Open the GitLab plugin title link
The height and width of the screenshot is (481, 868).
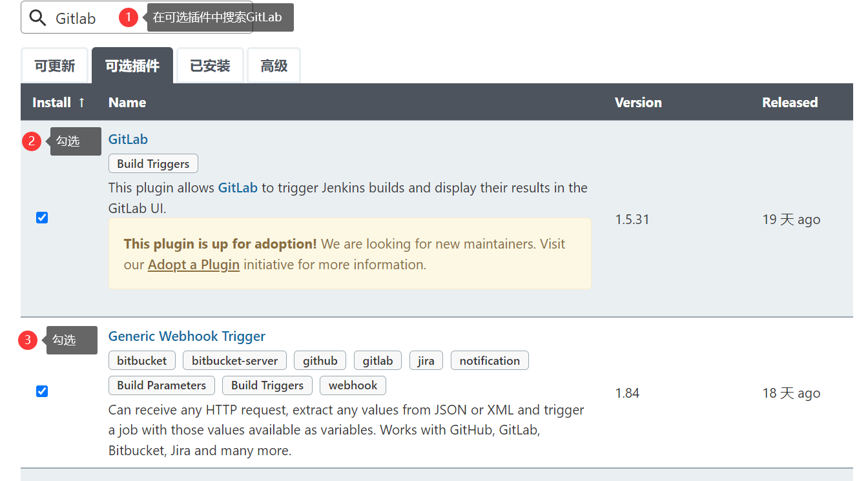click(x=128, y=139)
